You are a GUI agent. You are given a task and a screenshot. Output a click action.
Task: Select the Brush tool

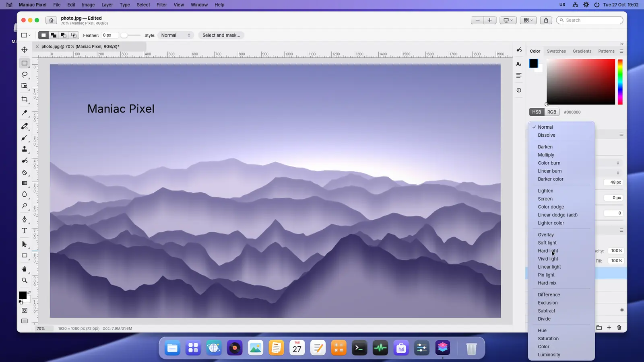[x=25, y=138]
